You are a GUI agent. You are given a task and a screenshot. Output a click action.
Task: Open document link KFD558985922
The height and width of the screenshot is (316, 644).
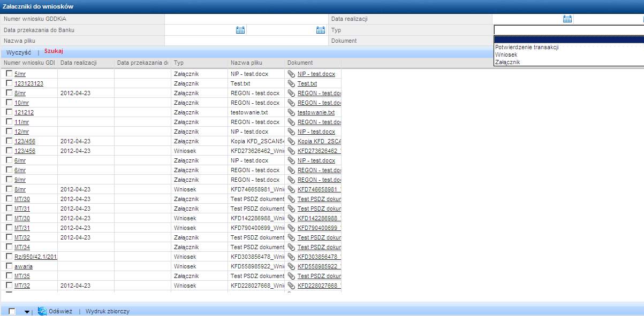click(319, 266)
